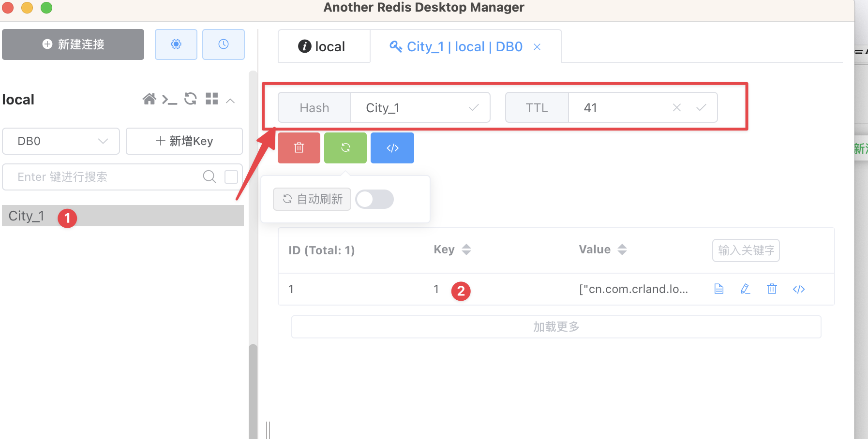Click the key search magnifier icon
Screen dimensions: 868x439
click(209, 177)
